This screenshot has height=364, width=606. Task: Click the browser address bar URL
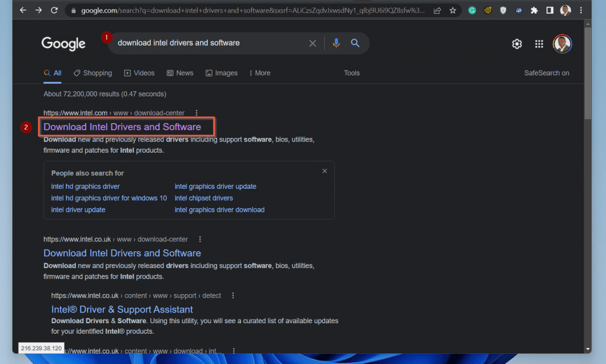tap(253, 11)
